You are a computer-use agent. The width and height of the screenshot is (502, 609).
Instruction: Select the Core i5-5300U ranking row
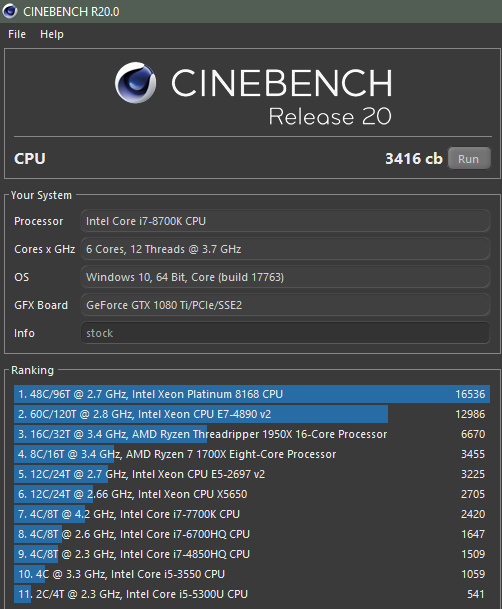click(252, 594)
